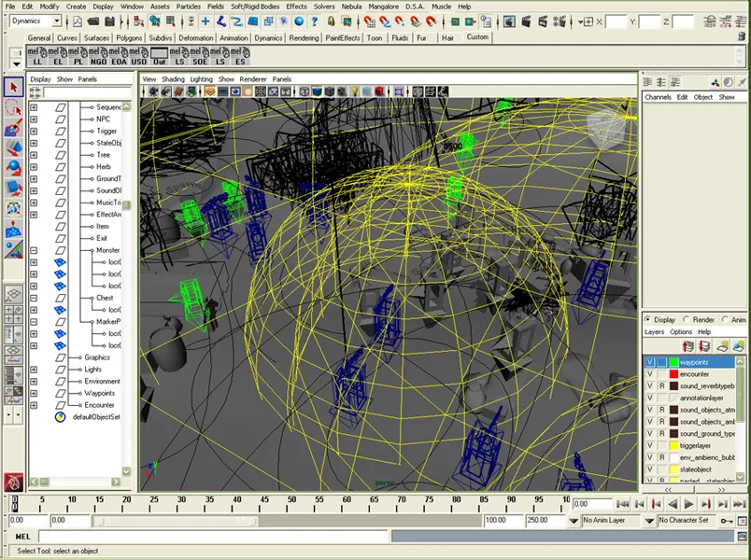Viewport: 751px width, 560px height.
Task: Collapse the Monster node in outliner
Action: 34,250
